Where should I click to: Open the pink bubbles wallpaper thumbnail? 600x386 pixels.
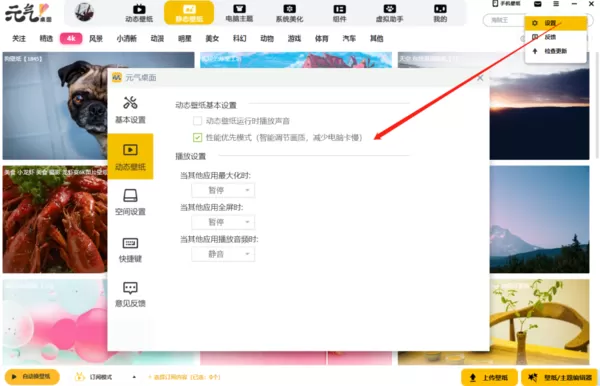point(55,322)
